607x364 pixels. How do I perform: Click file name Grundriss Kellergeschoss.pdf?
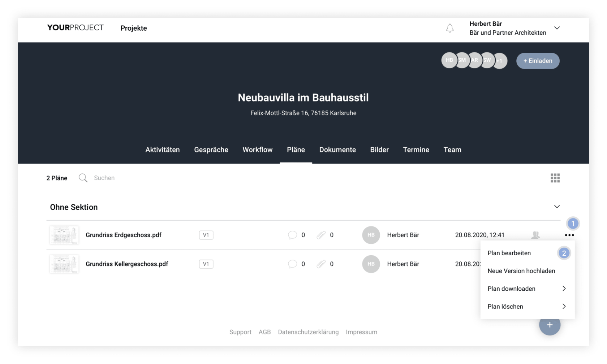[127, 264]
